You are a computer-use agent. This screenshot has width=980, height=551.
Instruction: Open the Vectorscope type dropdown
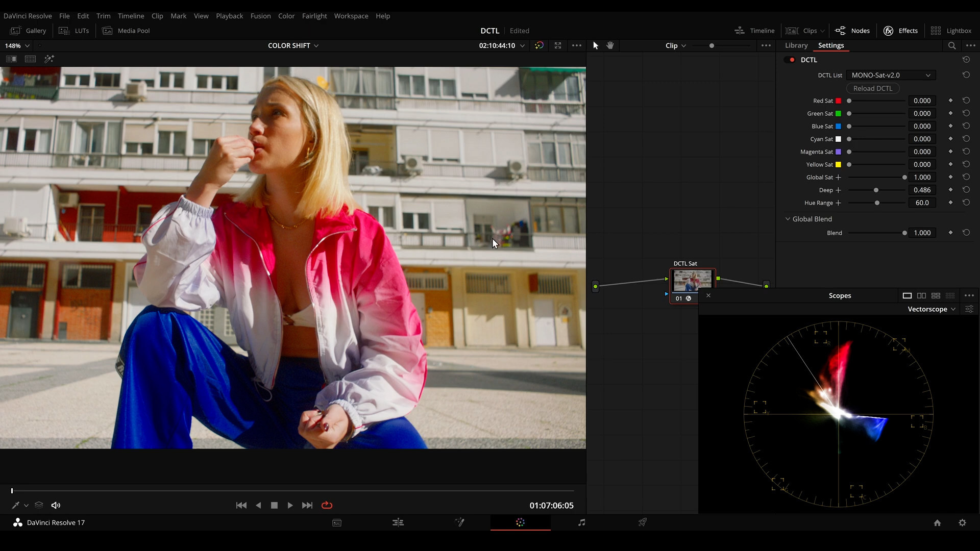pyautogui.click(x=931, y=309)
